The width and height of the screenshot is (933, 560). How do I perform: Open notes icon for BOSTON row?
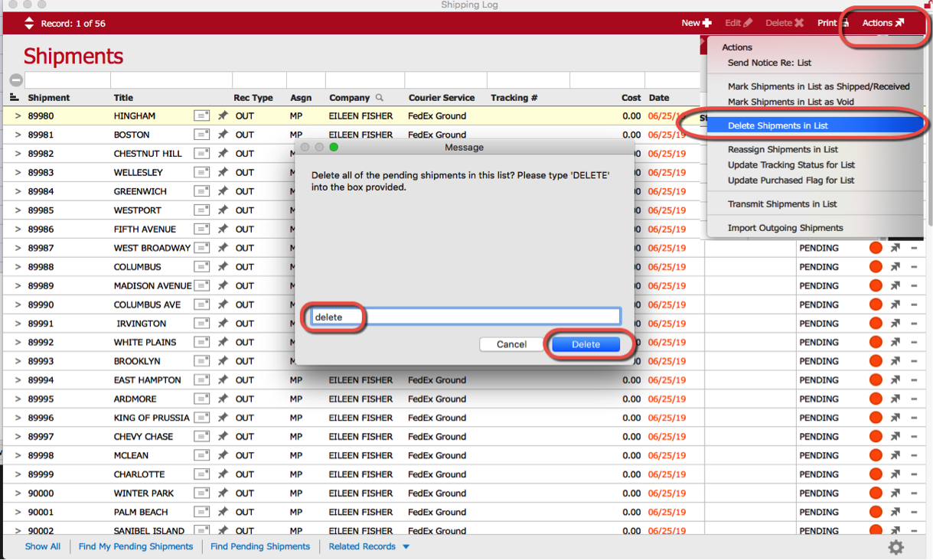tap(202, 135)
